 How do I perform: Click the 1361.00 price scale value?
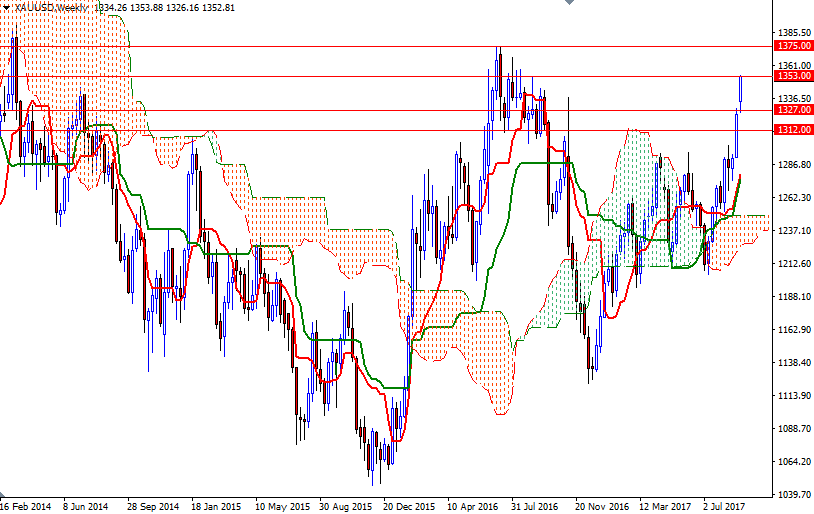794,65
